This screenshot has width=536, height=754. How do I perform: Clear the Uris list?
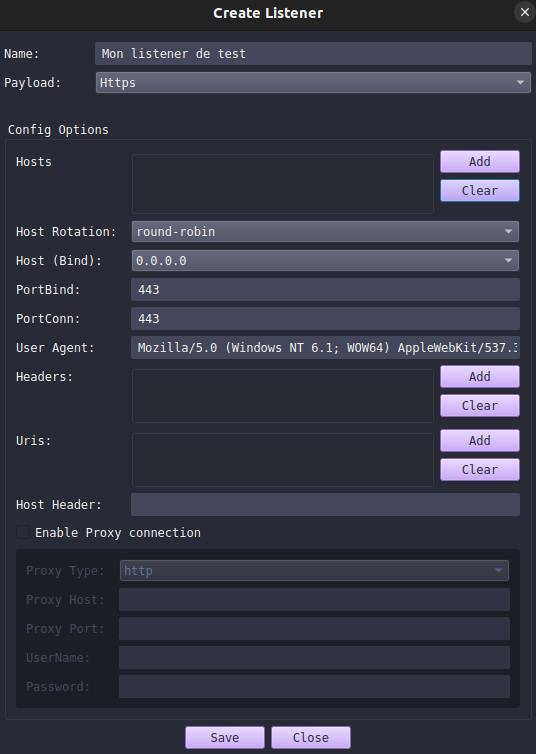[480, 469]
